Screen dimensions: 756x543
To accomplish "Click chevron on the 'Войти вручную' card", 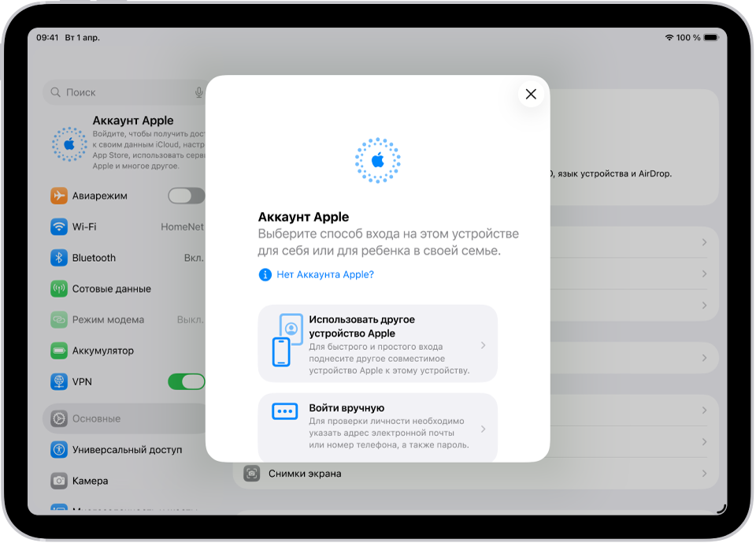I will [x=483, y=429].
